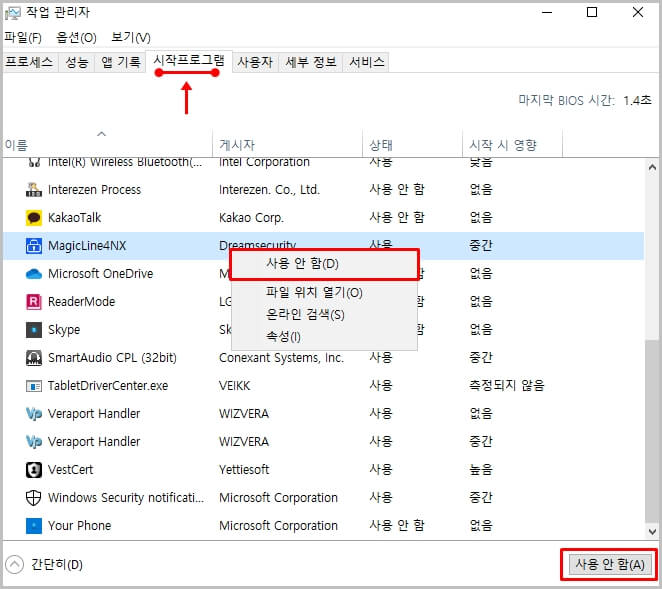Maximize the Task Manager window
This screenshot has width=662, height=589.
coord(592,12)
